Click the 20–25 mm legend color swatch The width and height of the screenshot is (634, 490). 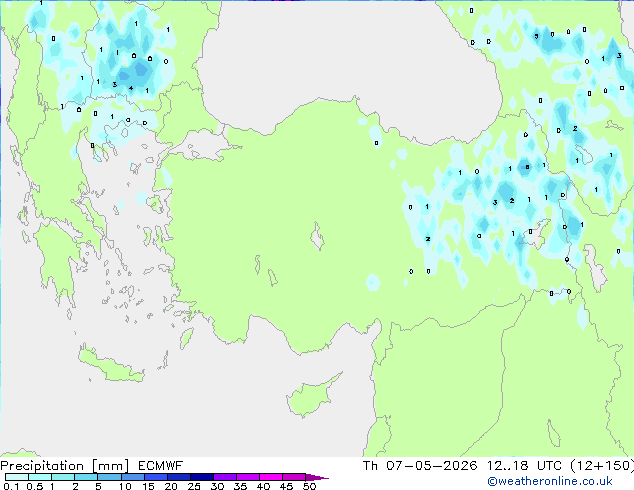[178, 477]
